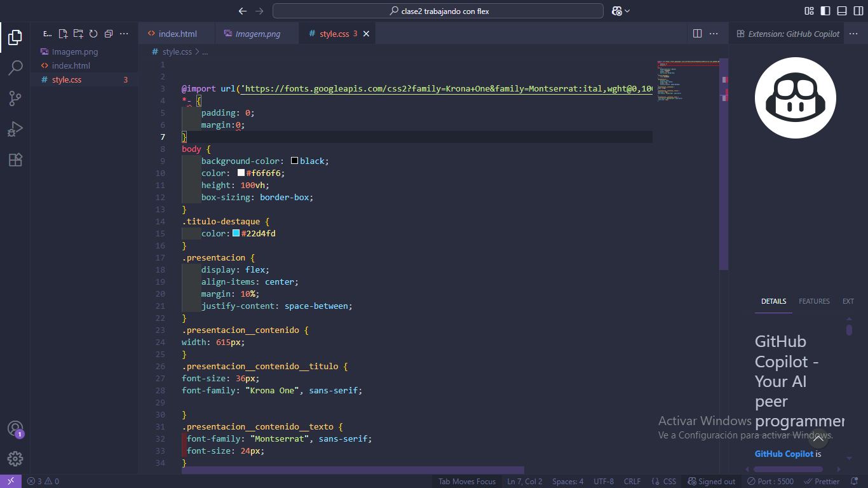Image resolution: width=868 pixels, height=488 pixels.
Task: Click Ln 7, Col 2 to go to line
Action: (524, 481)
